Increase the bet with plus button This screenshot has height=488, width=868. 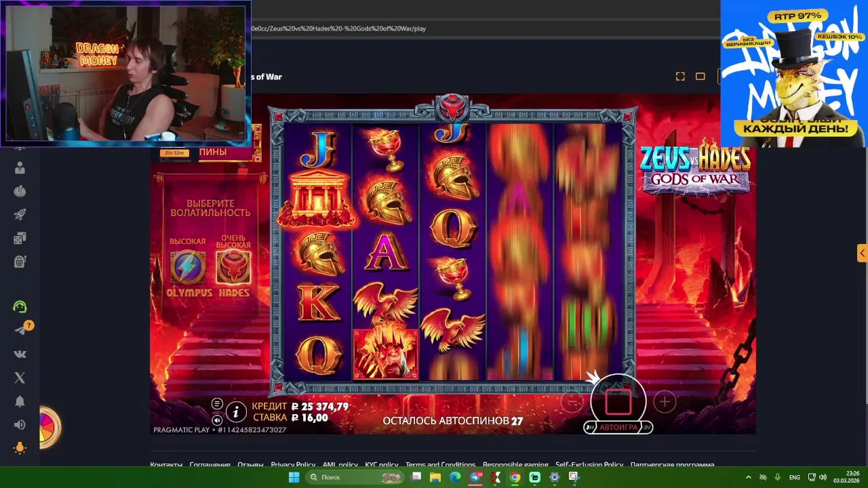pyautogui.click(x=665, y=402)
